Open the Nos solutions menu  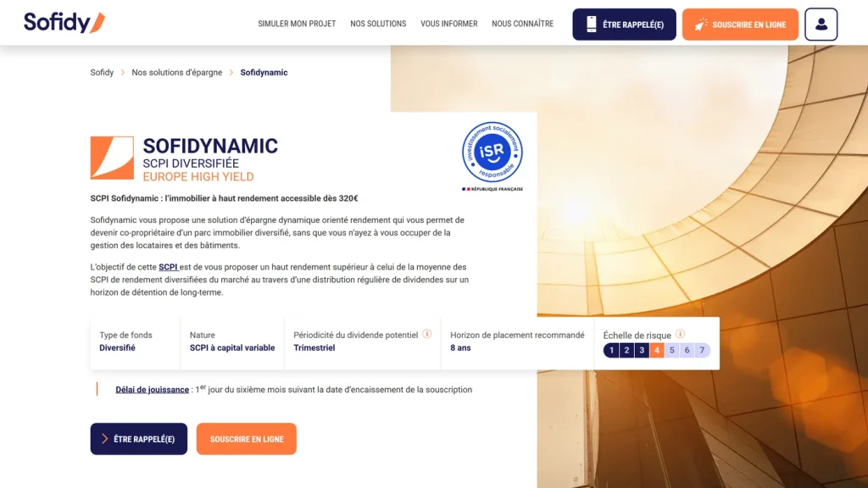point(378,24)
